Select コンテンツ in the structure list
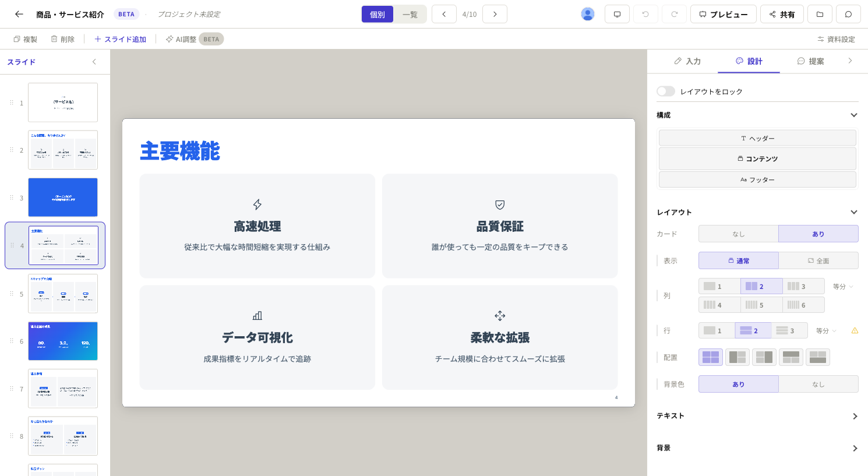Viewport: 868px width, 476px height. pos(757,158)
